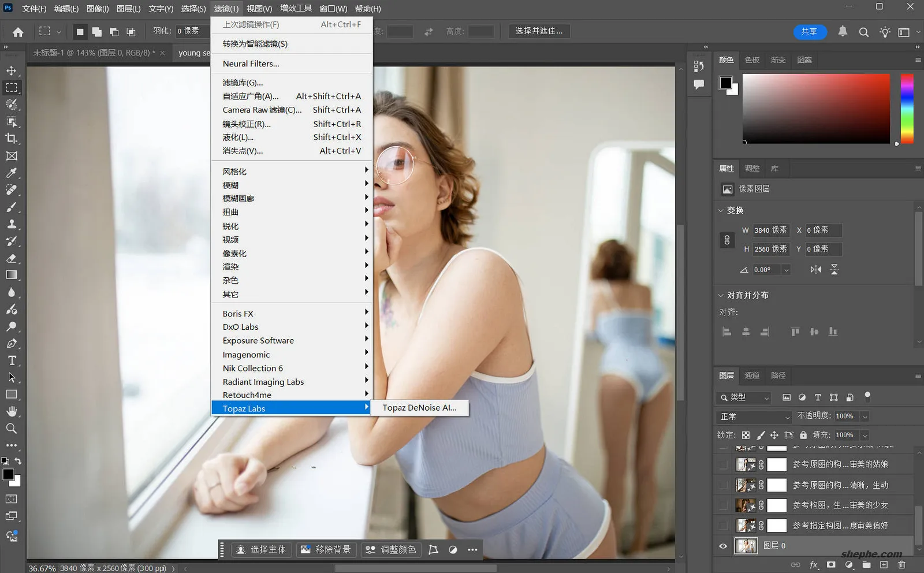Select the Frame tool
924x573 pixels.
(x=12, y=156)
